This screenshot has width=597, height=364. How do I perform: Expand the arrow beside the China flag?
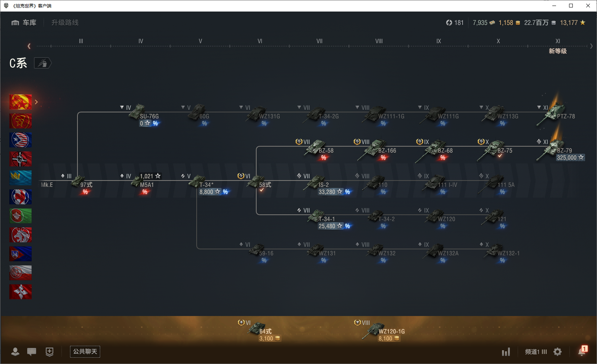pyautogui.click(x=36, y=102)
